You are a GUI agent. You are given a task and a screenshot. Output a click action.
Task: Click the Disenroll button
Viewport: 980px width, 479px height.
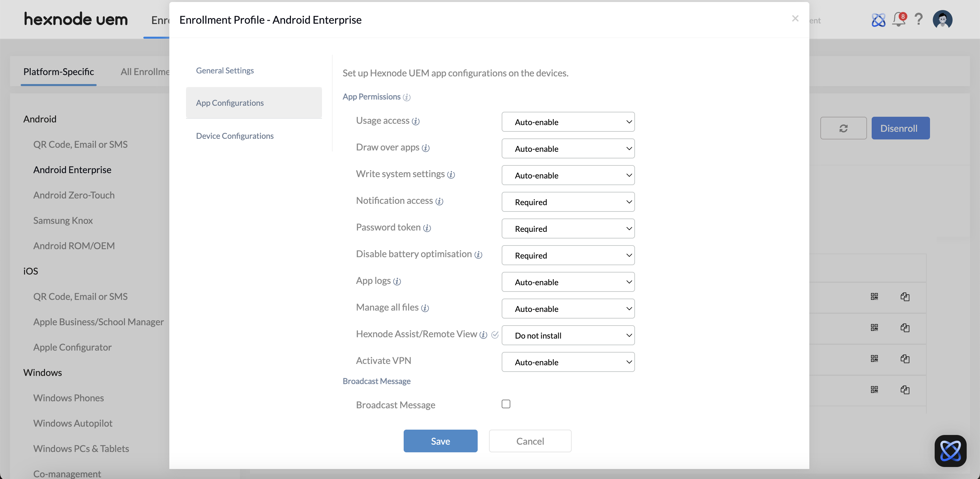coord(900,128)
